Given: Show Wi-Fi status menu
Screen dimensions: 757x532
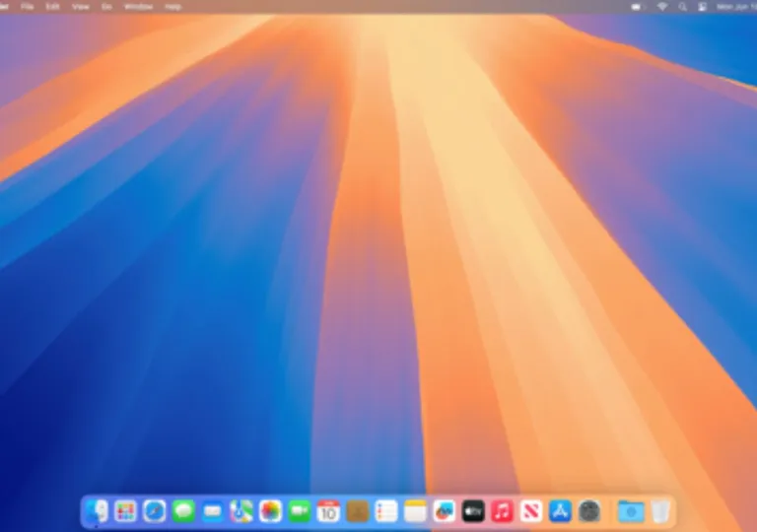Looking at the screenshot, I should click(x=662, y=7).
